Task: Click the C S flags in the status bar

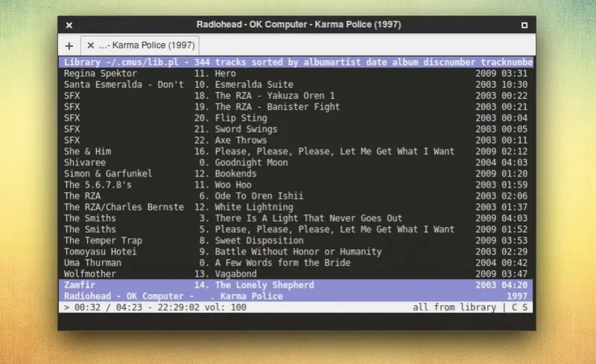Action: [x=519, y=307]
